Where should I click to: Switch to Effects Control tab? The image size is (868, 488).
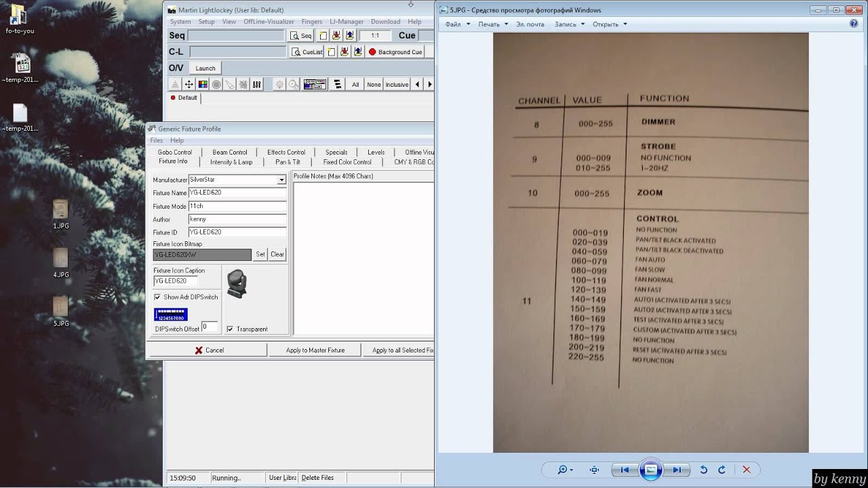[x=286, y=152]
